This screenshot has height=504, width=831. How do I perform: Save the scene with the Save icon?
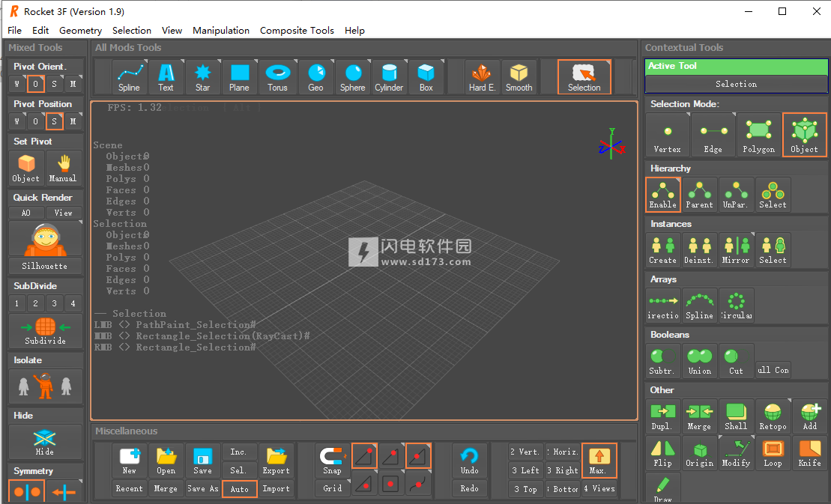[202, 461]
